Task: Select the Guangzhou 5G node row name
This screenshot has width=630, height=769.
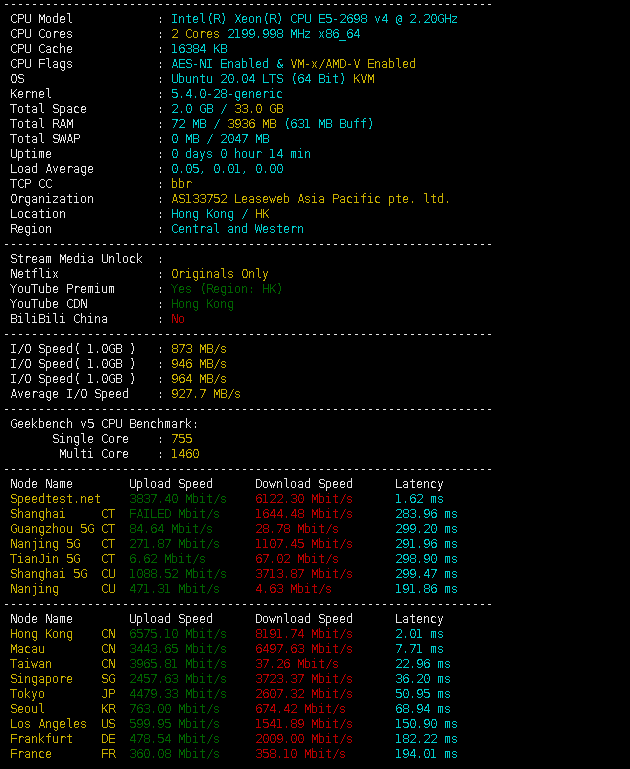Action: [x=52, y=529]
